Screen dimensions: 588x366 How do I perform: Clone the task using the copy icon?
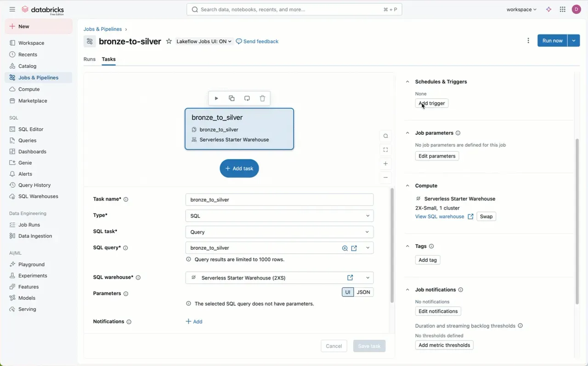(232, 98)
